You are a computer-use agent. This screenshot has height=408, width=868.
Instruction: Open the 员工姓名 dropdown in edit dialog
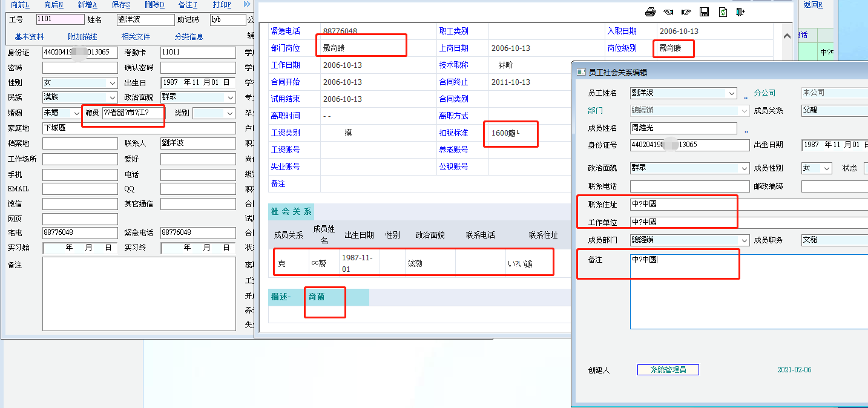732,93
